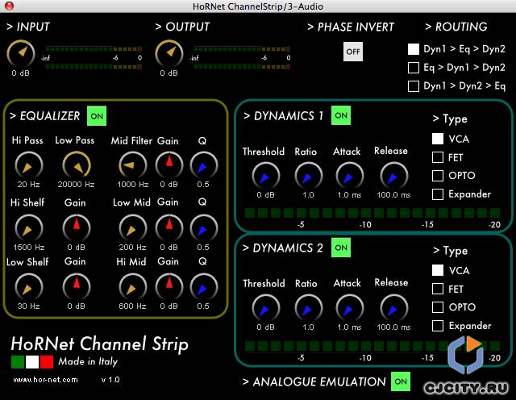Click the Dynamics 2 Ratio knob
The height and width of the screenshot is (400, 516).
[308, 309]
